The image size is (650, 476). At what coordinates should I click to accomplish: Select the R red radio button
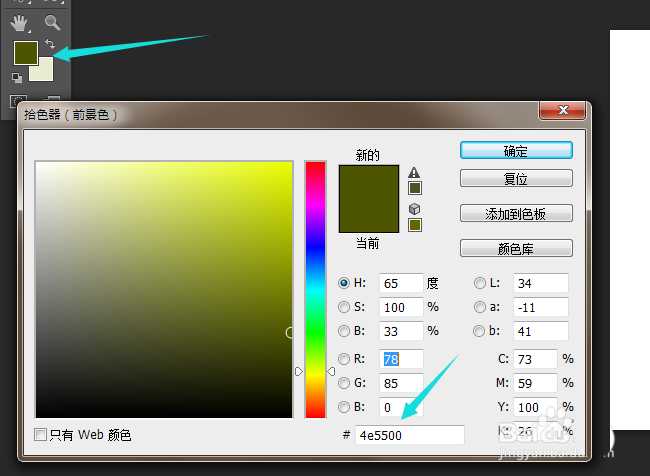[x=344, y=359]
